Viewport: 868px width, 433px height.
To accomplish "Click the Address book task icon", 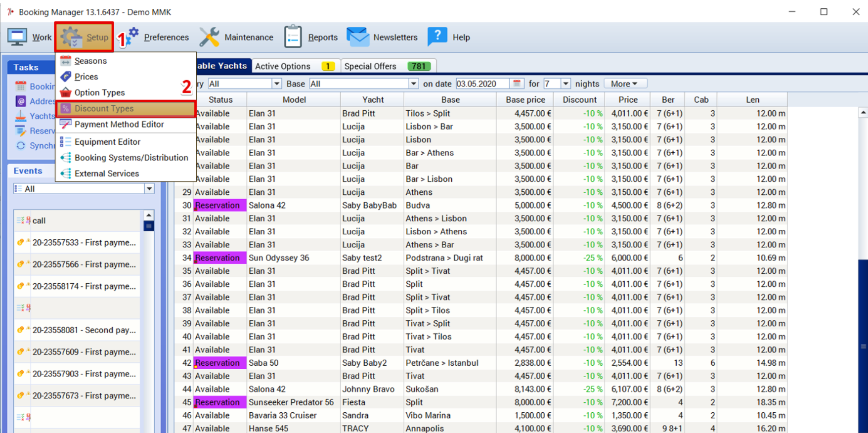I will pyautogui.click(x=20, y=101).
